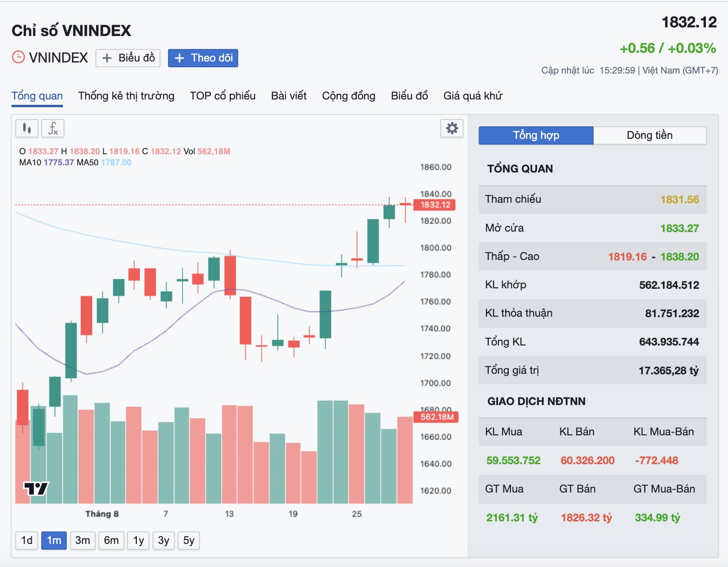Open chart settings gear icon

tap(452, 128)
